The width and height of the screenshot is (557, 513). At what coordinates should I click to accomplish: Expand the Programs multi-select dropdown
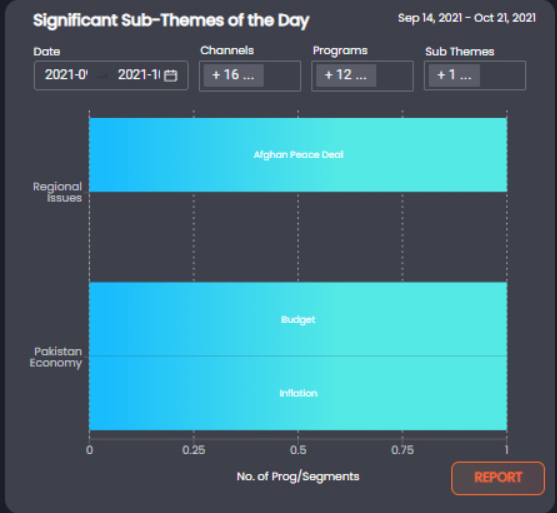[x=362, y=76]
